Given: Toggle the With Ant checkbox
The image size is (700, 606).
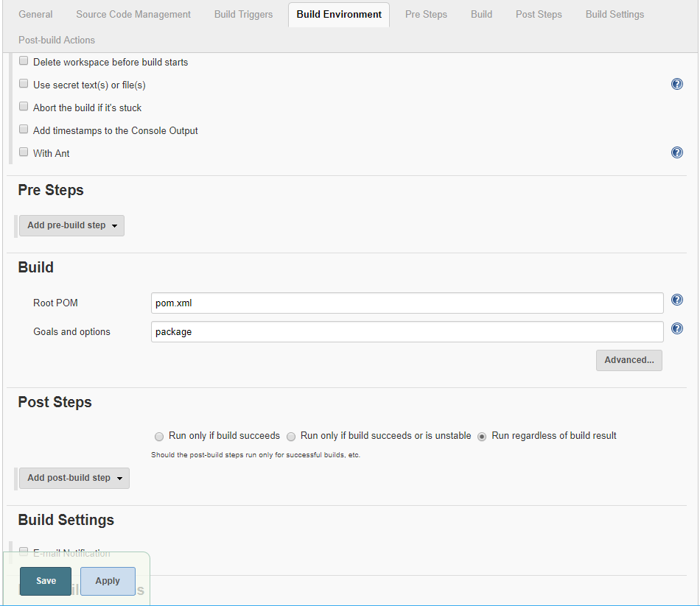Looking at the screenshot, I should pos(24,152).
